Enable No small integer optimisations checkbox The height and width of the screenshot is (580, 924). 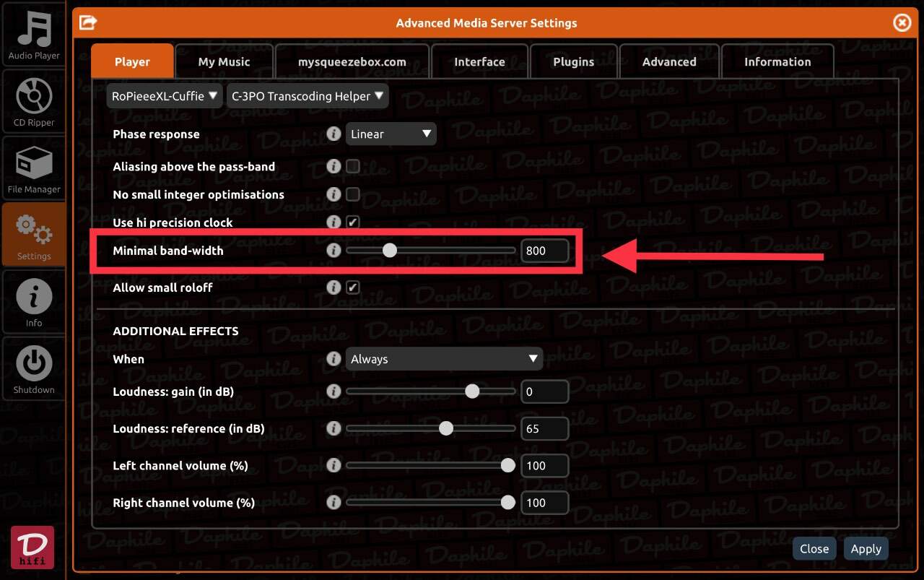click(353, 194)
